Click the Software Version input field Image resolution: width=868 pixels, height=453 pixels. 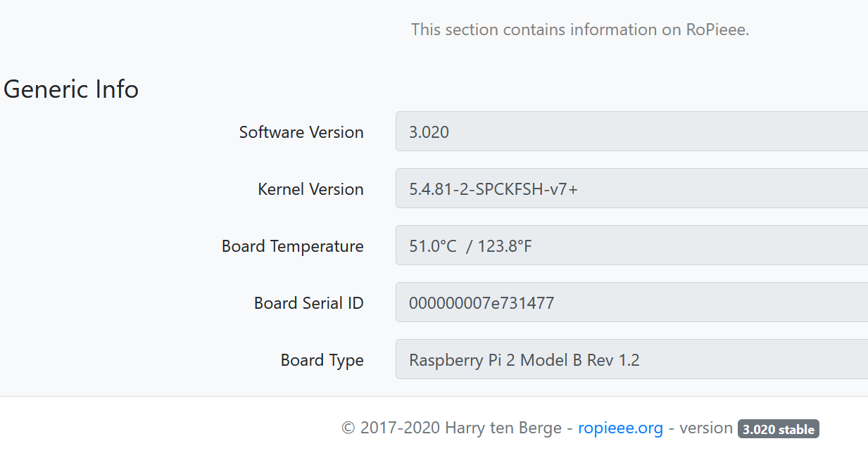pos(631,132)
